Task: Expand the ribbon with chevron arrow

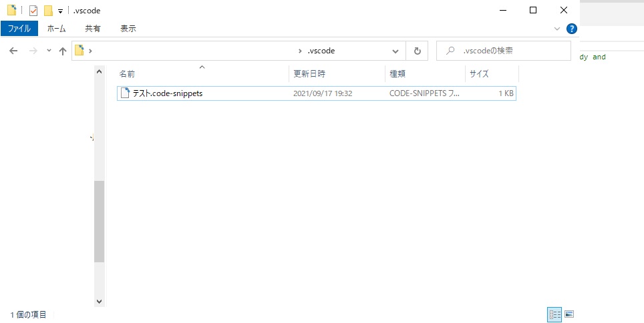Action: tap(557, 29)
